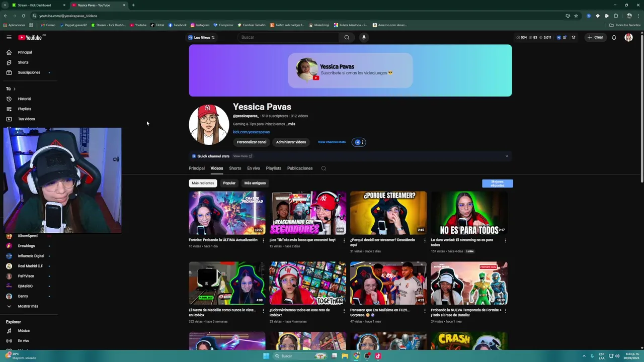Open Chrome extensions puzzle icon

click(616, 16)
